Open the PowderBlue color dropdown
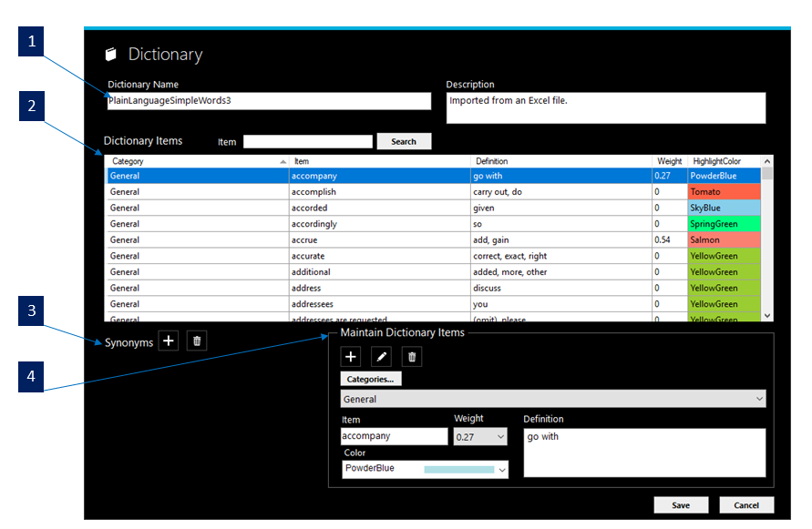812x529 pixels. (x=425, y=469)
